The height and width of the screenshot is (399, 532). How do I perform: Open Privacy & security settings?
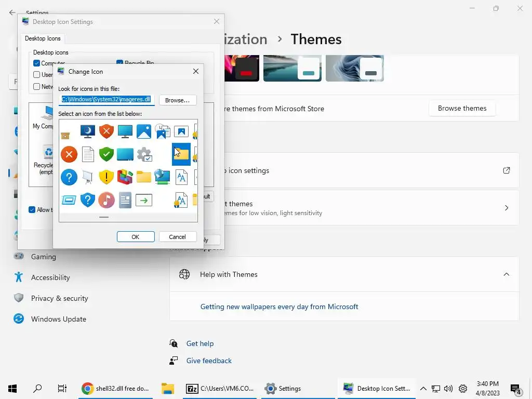[59, 298]
